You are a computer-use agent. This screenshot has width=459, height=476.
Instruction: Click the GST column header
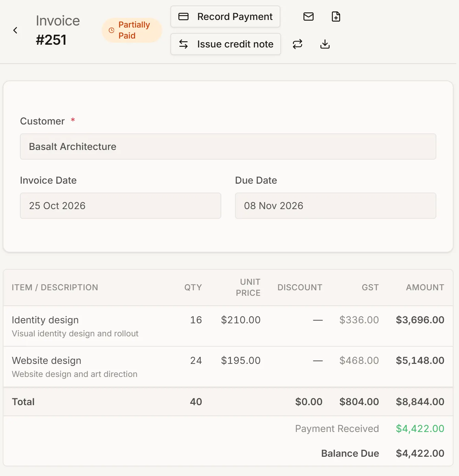click(x=370, y=288)
